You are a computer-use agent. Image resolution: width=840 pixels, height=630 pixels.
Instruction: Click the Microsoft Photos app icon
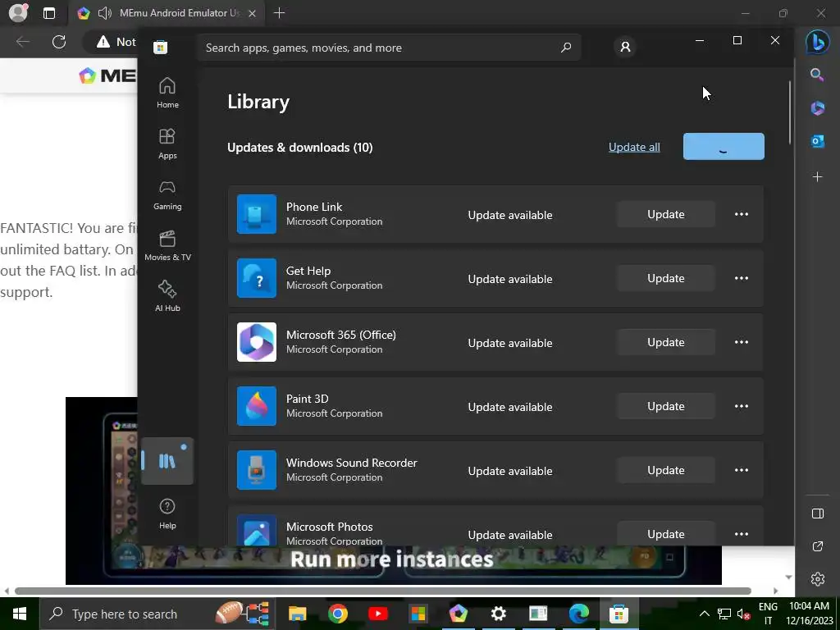tap(257, 531)
